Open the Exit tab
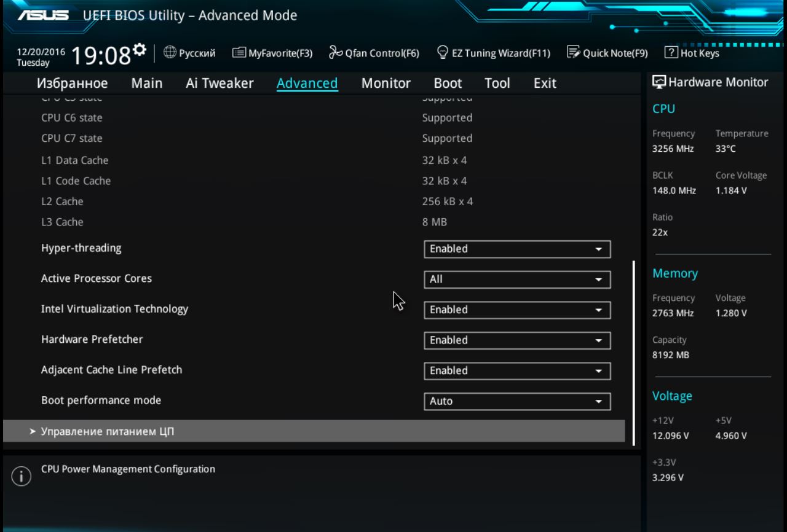The height and width of the screenshot is (532, 787). pyautogui.click(x=545, y=84)
